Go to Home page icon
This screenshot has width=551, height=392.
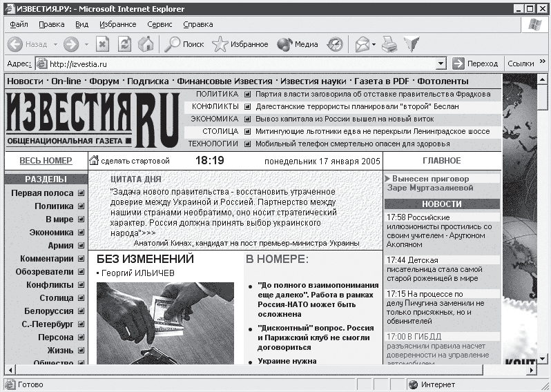click(146, 44)
